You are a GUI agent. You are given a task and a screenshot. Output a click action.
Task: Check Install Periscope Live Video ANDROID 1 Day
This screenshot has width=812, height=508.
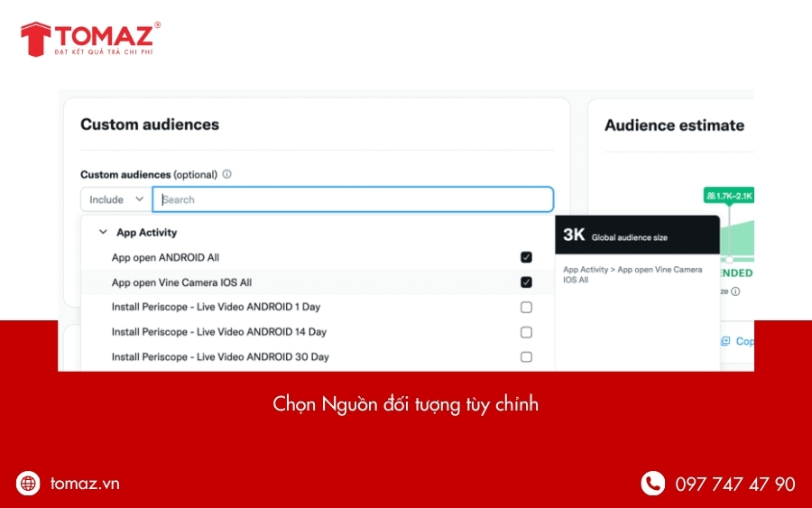526,307
